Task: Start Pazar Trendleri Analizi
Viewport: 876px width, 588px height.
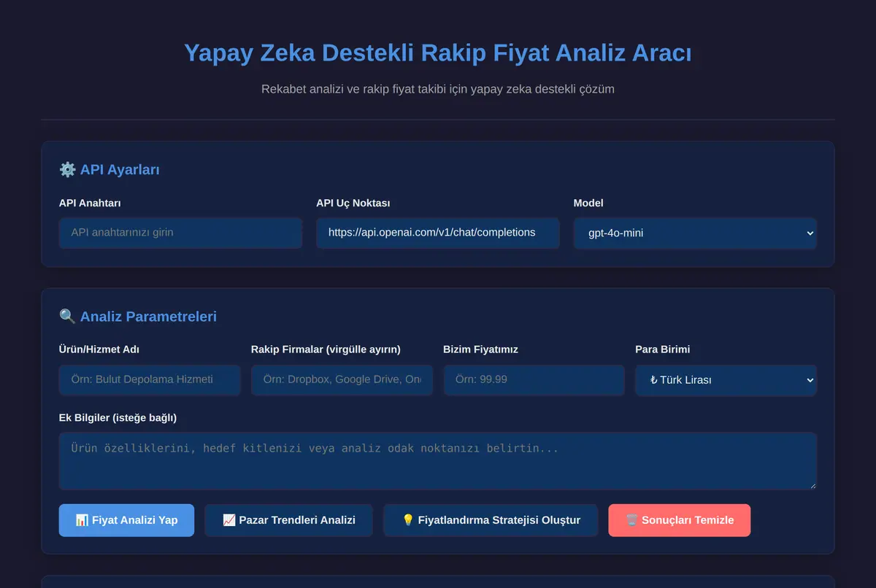Action: click(288, 520)
